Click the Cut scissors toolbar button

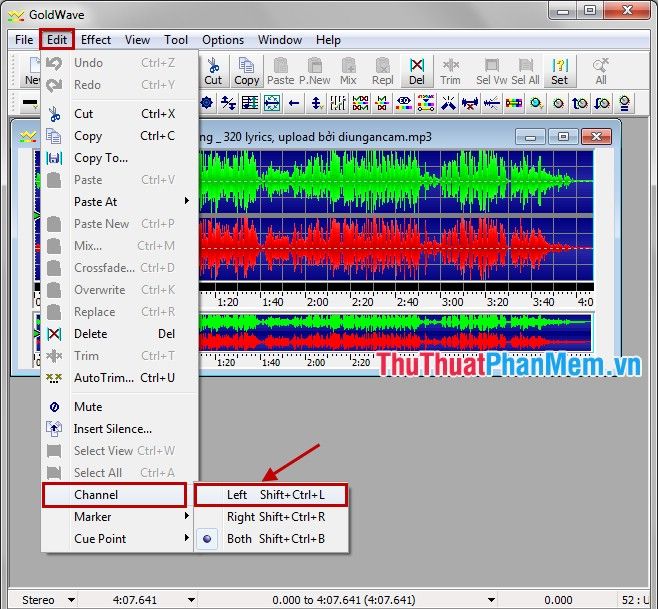coord(213,71)
